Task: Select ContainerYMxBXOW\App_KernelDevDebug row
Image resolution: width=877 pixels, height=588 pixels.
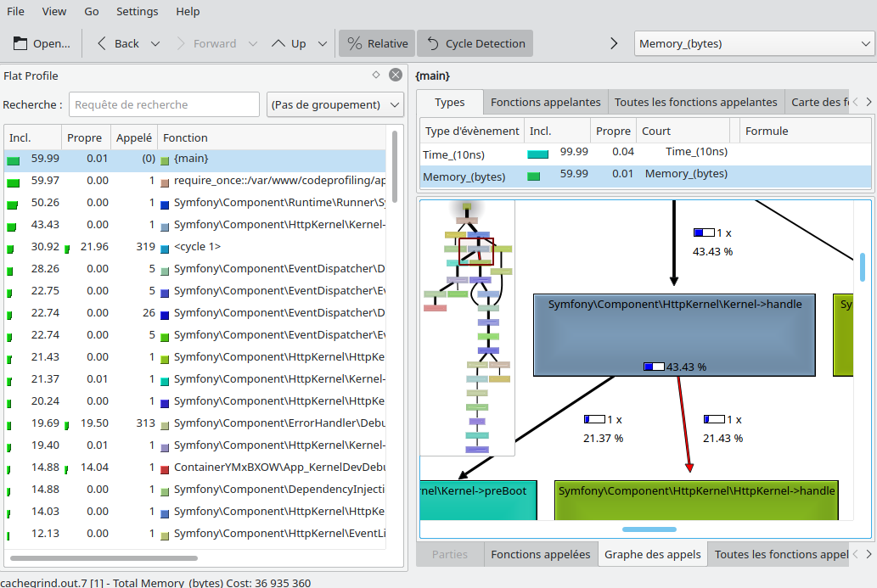Action: [195, 468]
